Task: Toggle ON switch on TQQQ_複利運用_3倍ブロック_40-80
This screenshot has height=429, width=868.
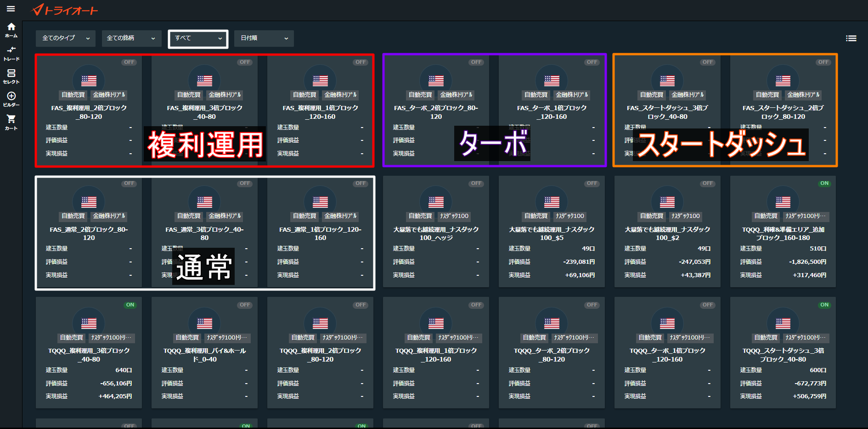Action: [x=130, y=305]
